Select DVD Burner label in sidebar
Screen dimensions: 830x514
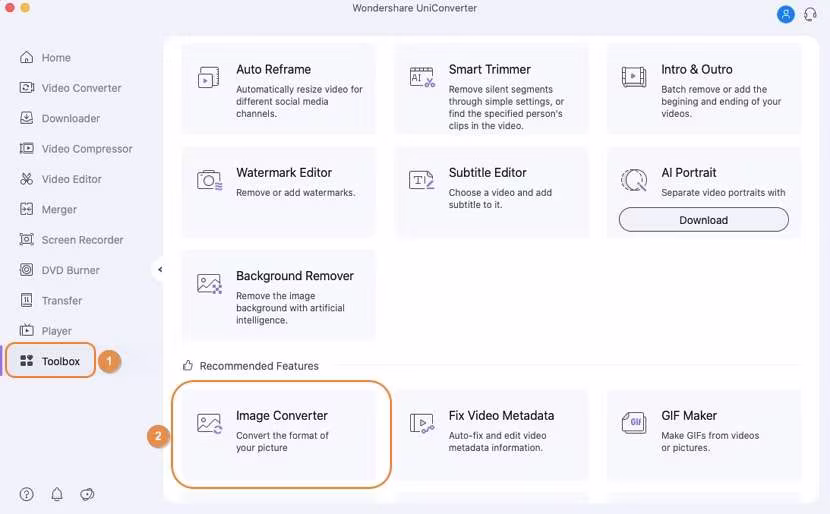tap(70, 270)
